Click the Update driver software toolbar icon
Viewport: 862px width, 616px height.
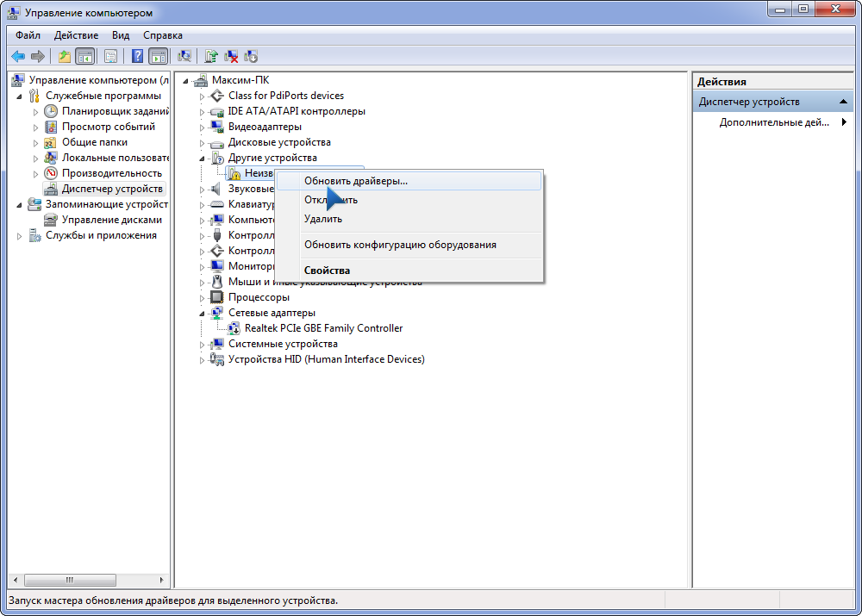pos(211,57)
